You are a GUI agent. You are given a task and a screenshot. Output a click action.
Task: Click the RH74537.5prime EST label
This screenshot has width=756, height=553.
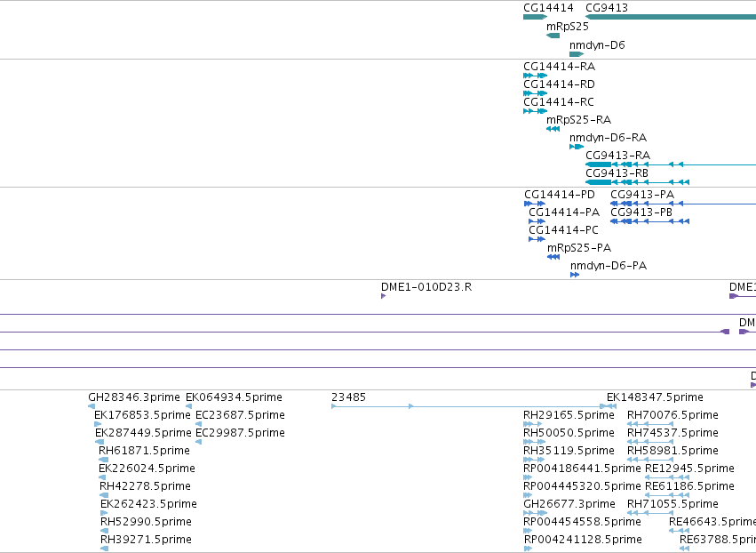click(672, 433)
